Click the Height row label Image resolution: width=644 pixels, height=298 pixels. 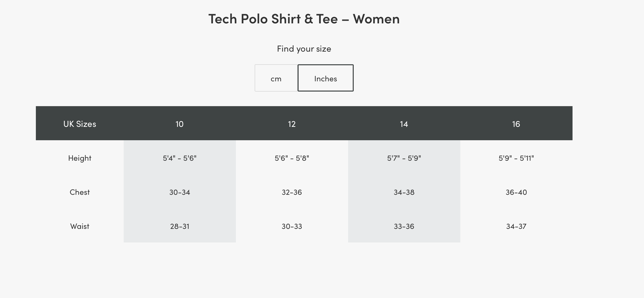click(80, 158)
